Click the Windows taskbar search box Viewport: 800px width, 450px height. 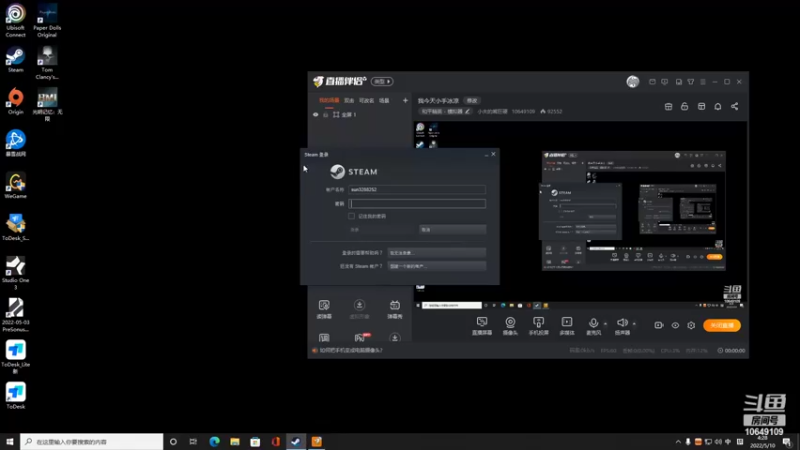pyautogui.click(x=92, y=442)
